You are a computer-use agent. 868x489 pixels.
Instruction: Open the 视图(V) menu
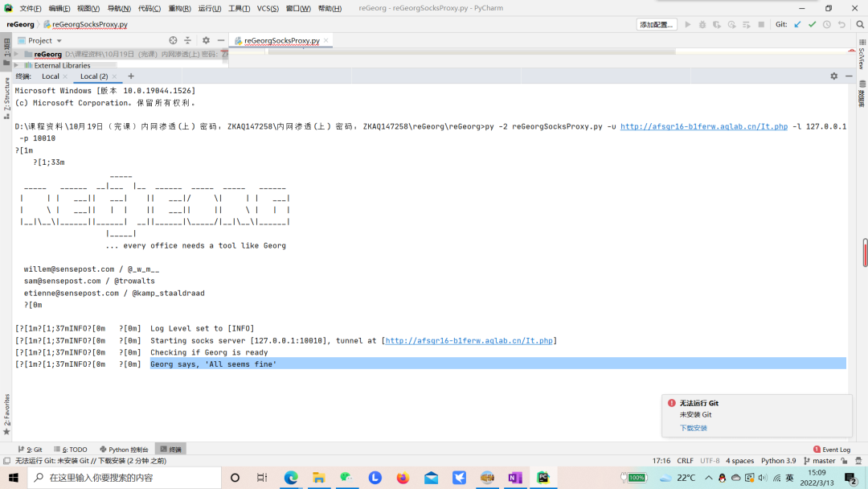coord(88,8)
